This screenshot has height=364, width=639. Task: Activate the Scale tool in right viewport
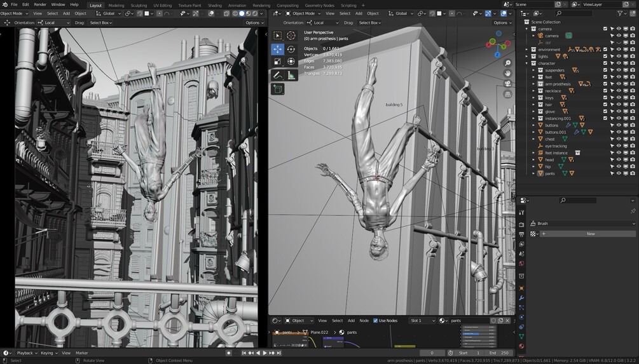pos(277,62)
